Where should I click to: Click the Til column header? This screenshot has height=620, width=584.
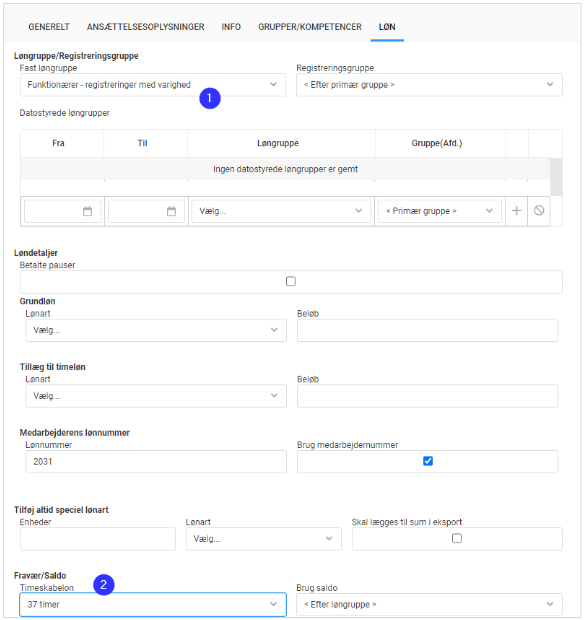142,143
